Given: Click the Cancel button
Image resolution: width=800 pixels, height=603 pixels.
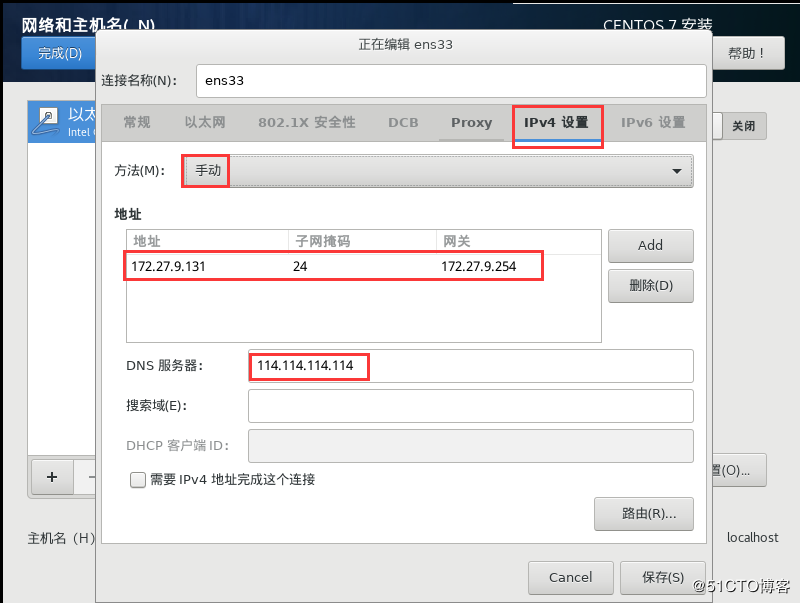Looking at the screenshot, I should [570, 577].
